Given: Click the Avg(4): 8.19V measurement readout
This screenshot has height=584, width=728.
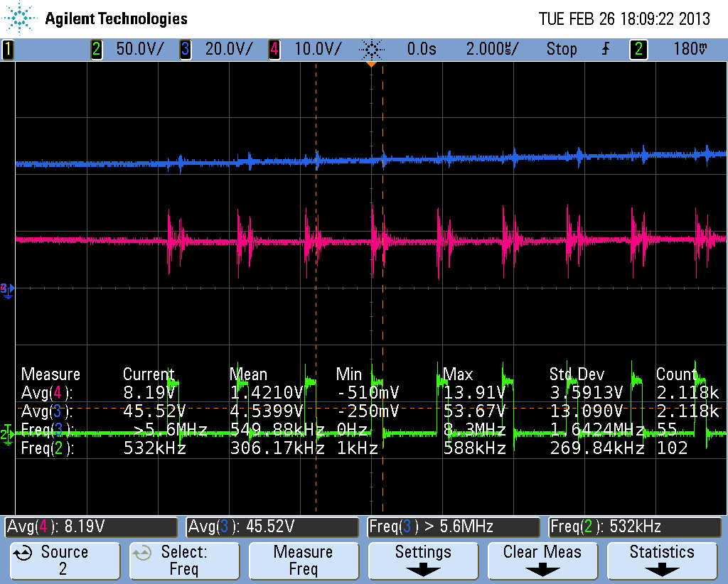Looking at the screenshot, I should 91,527.
